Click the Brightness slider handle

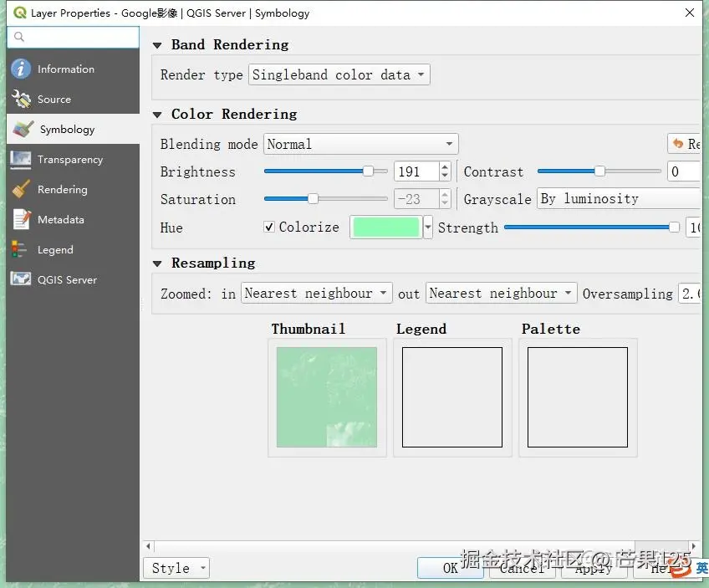pos(369,171)
